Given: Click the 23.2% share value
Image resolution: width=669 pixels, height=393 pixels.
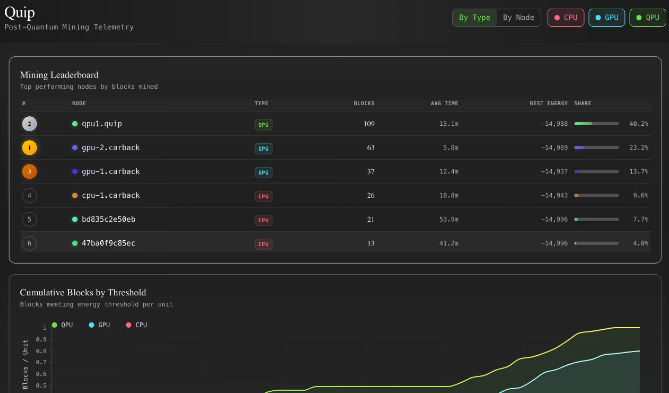Looking at the screenshot, I should [x=639, y=148].
